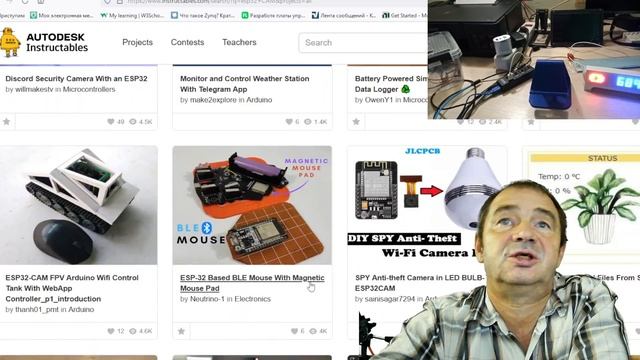This screenshot has height=360, width=640.
Task: Open Electronics category on BLE Mouse card
Action: [x=253, y=299]
